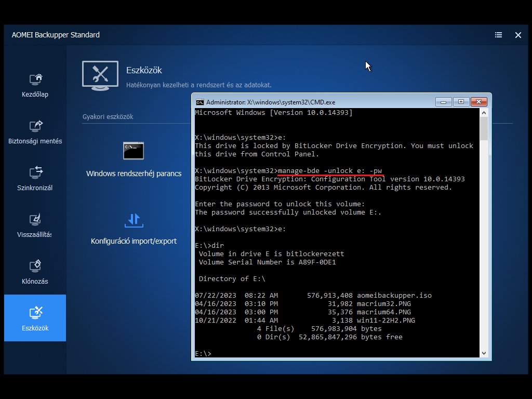This screenshot has width=532, height=399.
Task: Select the Eszközök tools sidebar item
Action: tap(35, 318)
